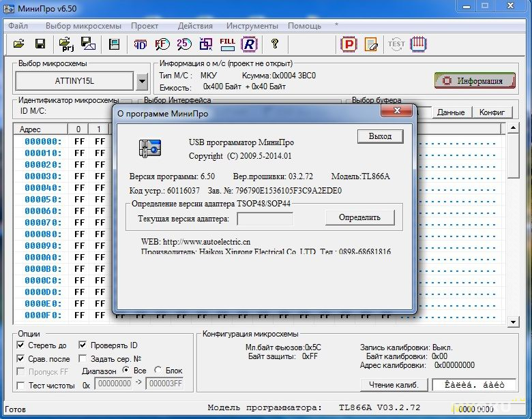
Task: Click the P program chip icon
Action: point(349,44)
